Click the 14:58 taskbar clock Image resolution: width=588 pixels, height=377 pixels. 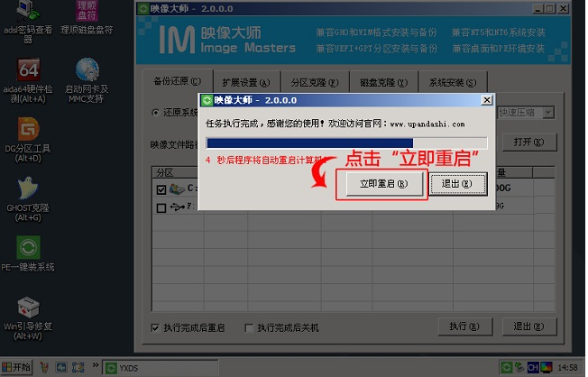[568, 368]
